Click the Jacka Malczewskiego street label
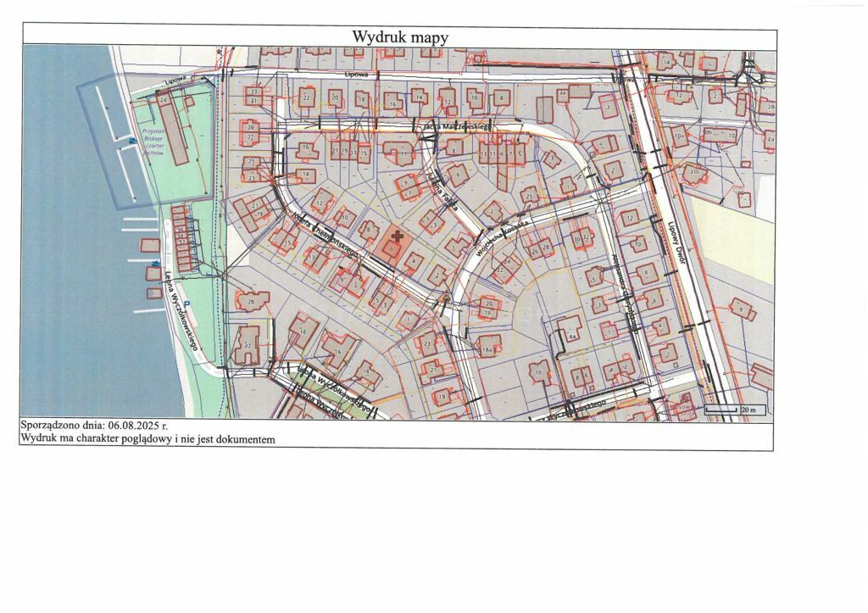The width and height of the screenshot is (868, 613). coord(457,126)
